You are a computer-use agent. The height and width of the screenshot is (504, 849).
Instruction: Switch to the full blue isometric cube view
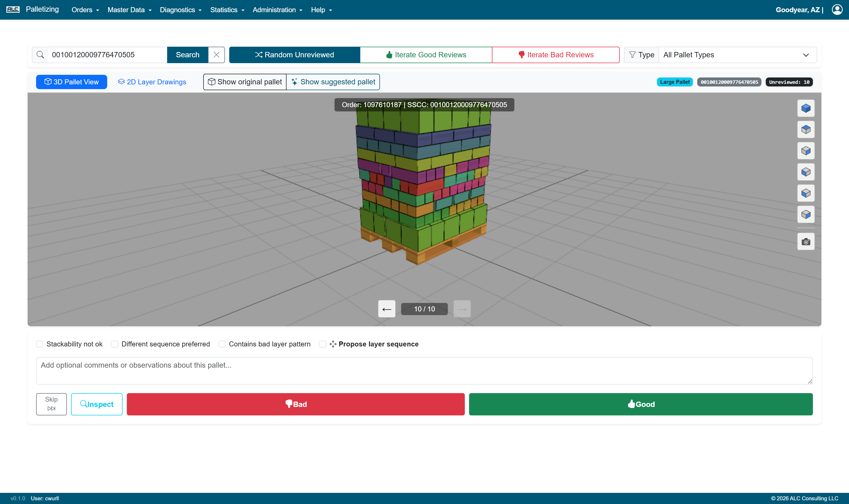[806, 108]
